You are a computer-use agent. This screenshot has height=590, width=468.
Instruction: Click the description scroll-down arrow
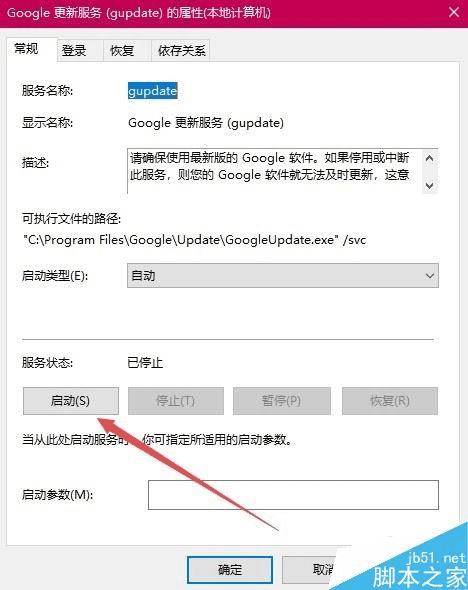tap(429, 185)
